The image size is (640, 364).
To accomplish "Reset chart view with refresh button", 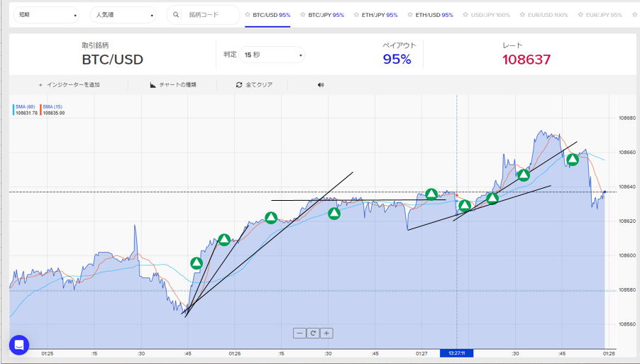I will pyautogui.click(x=313, y=333).
